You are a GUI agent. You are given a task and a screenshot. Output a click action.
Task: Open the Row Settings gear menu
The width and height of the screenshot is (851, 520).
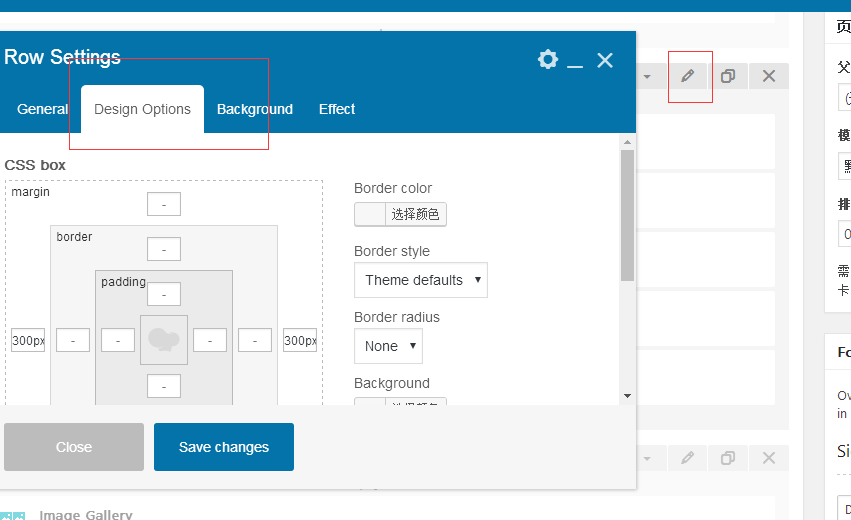[547, 59]
